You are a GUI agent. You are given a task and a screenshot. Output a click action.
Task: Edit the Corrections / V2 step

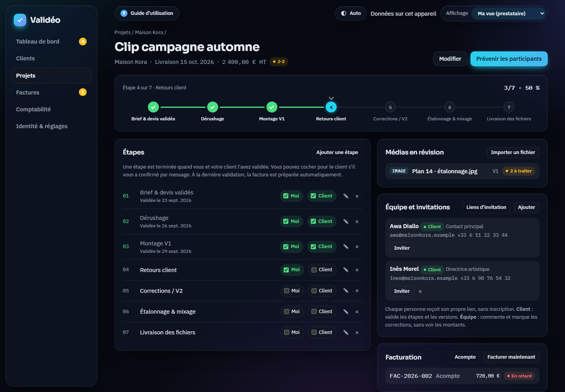[346, 290]
